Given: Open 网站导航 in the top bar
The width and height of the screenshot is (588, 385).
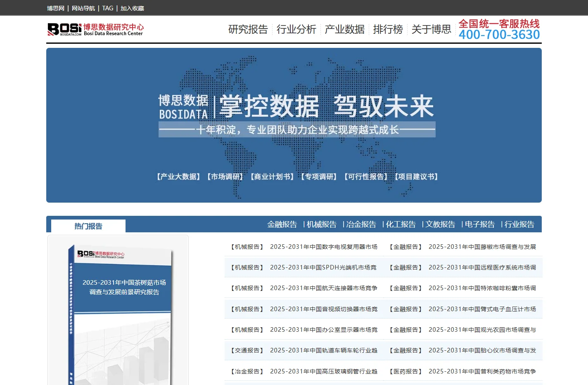Looking at the screenshot, I should (83, 8).
